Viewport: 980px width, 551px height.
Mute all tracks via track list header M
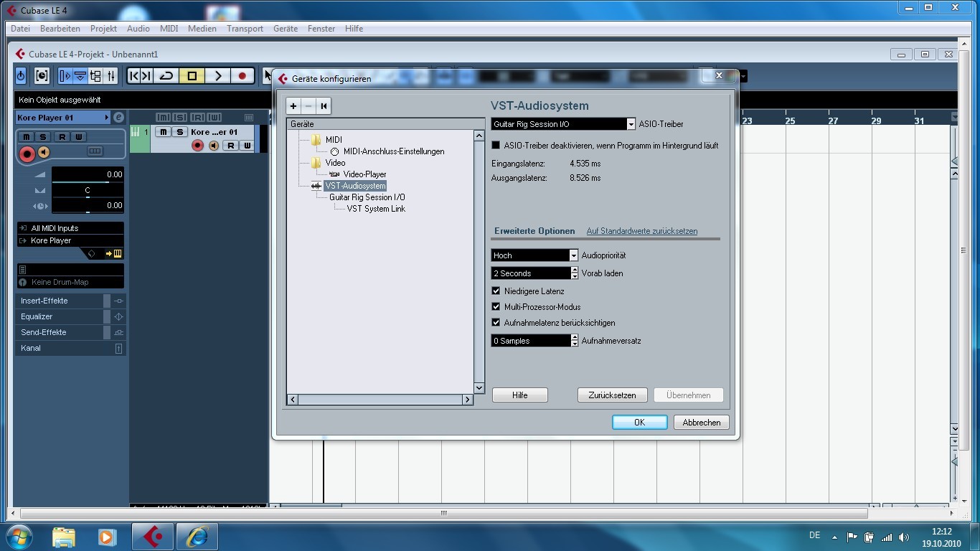[x=162, y=118]
